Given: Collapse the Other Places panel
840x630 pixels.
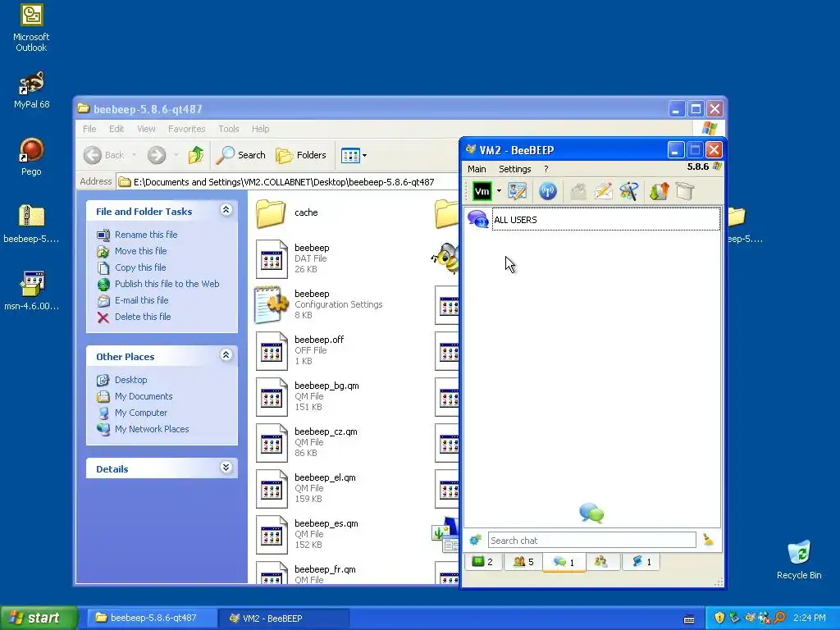Looking at the screenshot, I should click(x=226, y=354).
